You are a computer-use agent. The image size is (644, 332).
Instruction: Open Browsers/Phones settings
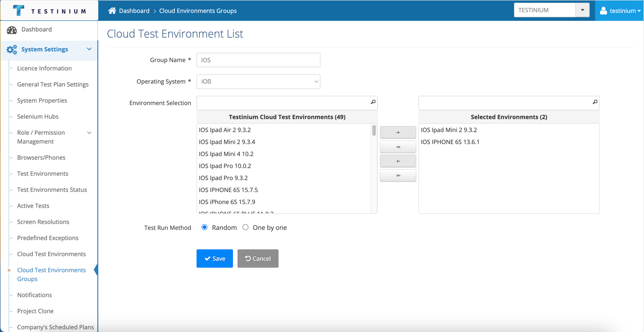click(x=41, y=157)
